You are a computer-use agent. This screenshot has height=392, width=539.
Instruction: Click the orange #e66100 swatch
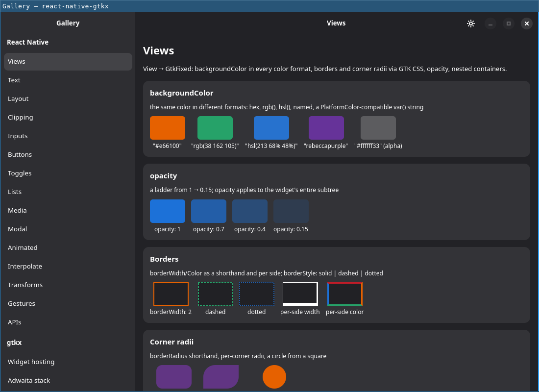[168, 128]
